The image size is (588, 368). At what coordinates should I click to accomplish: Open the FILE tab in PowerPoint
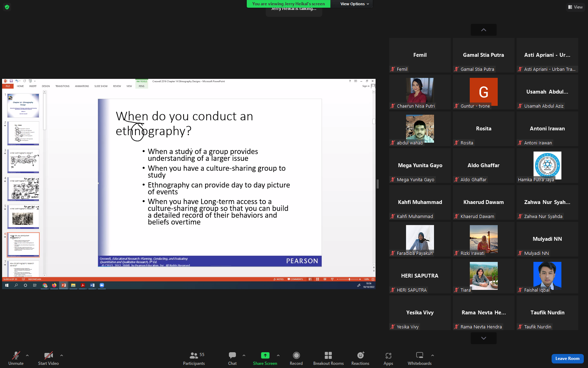pos(8,86)
